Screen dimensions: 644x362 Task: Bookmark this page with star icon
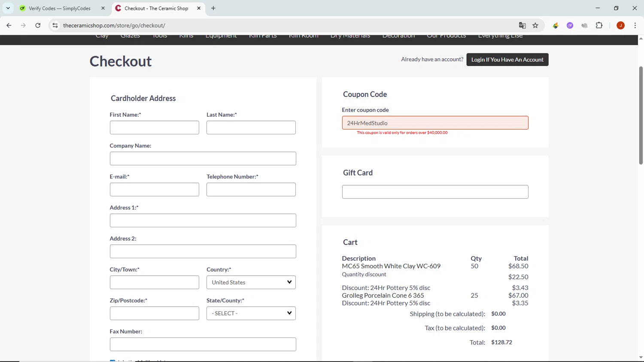[x=535, y=25]
